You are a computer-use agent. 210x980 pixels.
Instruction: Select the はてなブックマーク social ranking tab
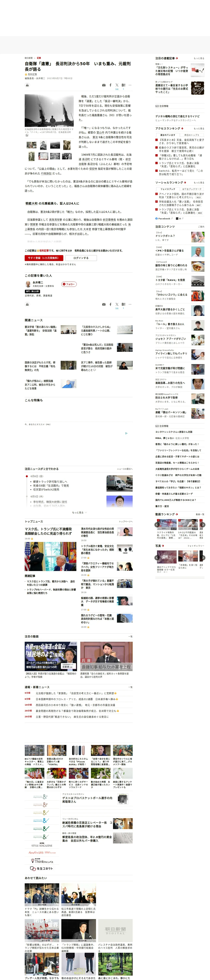coord(191,189)
